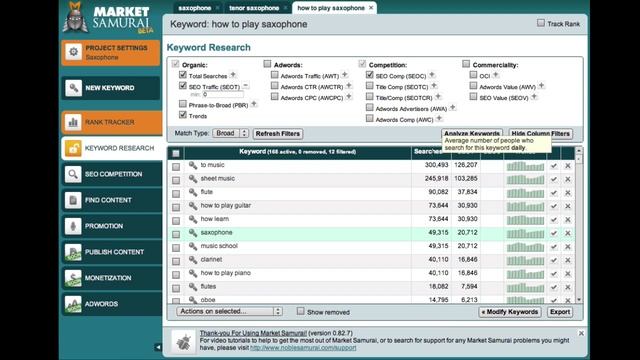640x360 pixels.
Task: Click the New Keyword key icon
Action: (x=73, y=88)
